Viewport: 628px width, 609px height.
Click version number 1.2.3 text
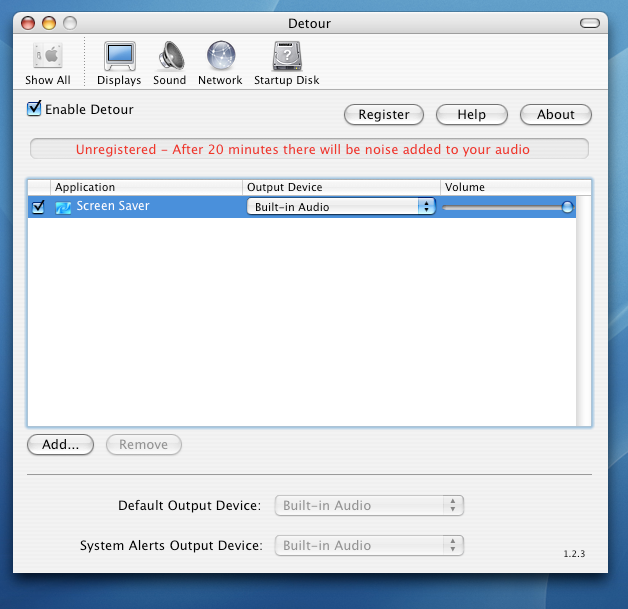[574, 554]
